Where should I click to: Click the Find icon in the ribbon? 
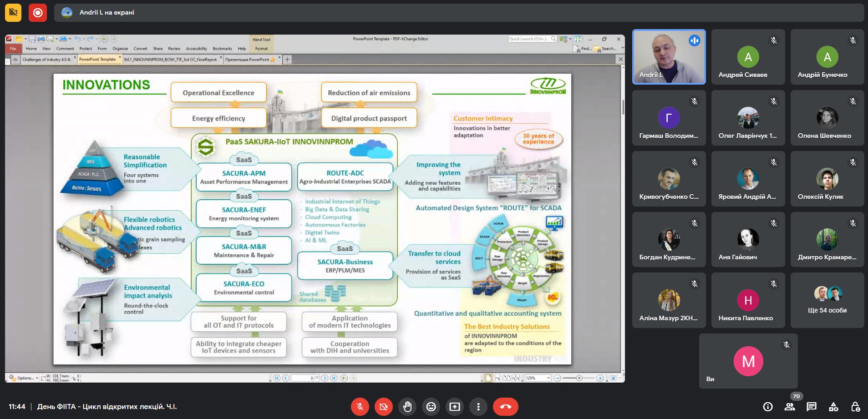[x=577, y=48]
